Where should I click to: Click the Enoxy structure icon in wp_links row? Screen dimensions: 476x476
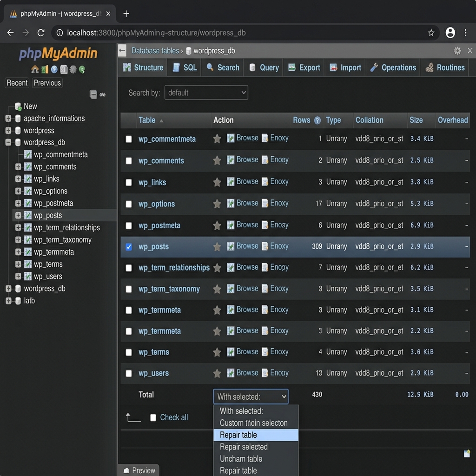265,182
